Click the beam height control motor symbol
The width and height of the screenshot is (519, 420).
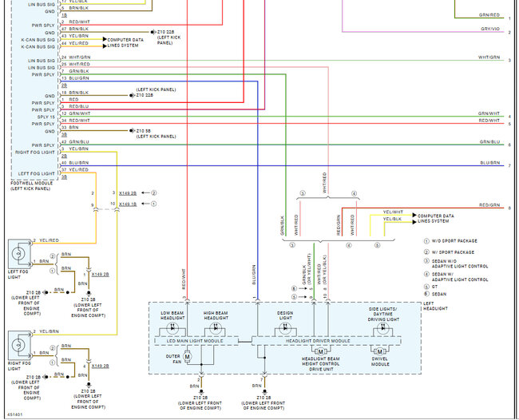320,351
